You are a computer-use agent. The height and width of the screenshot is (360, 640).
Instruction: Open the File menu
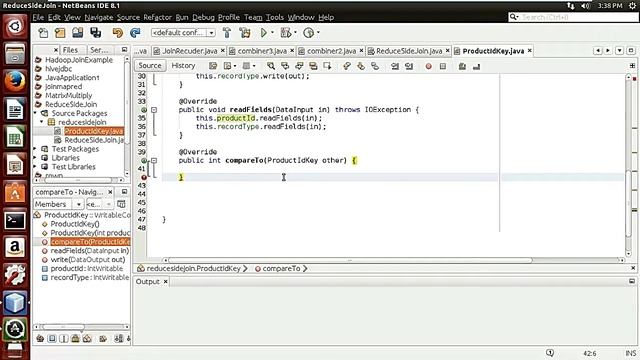[38, 17]
